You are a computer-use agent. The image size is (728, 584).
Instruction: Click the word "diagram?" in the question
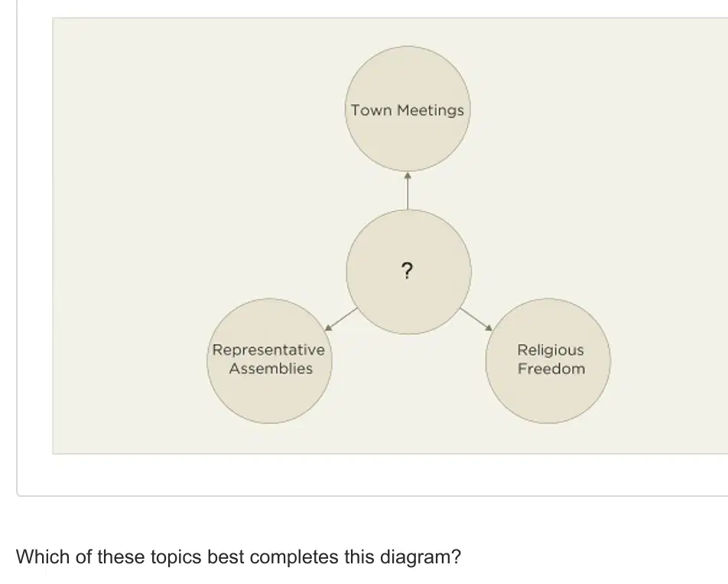[x=421, y=556]
